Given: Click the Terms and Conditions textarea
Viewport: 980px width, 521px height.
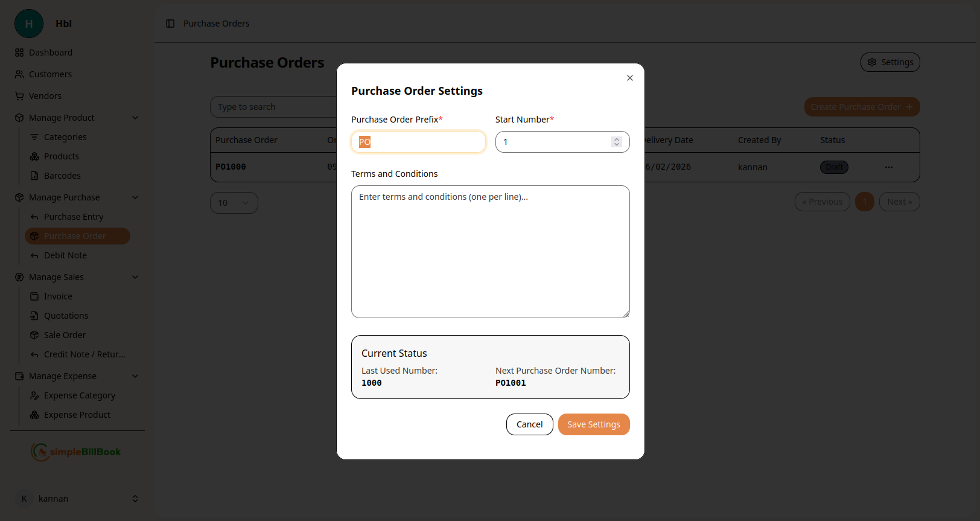Looking at the screenshot, I should [490, 251].
